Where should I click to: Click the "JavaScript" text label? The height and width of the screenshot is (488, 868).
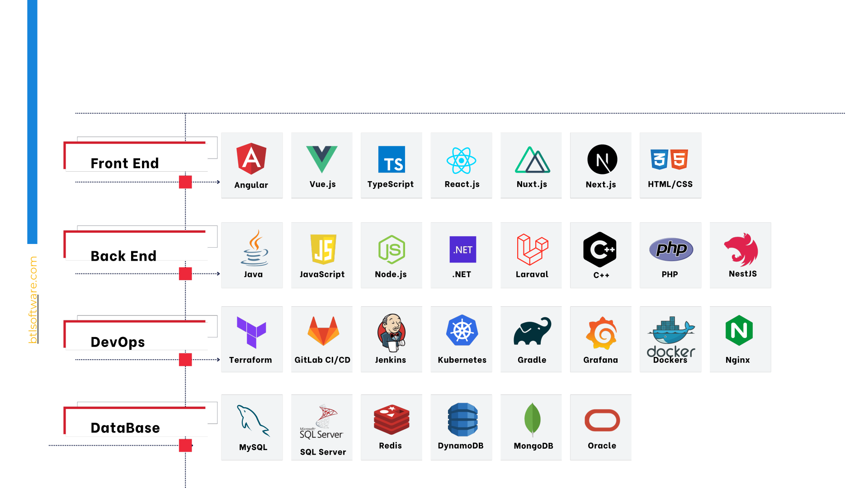[322, 274]
